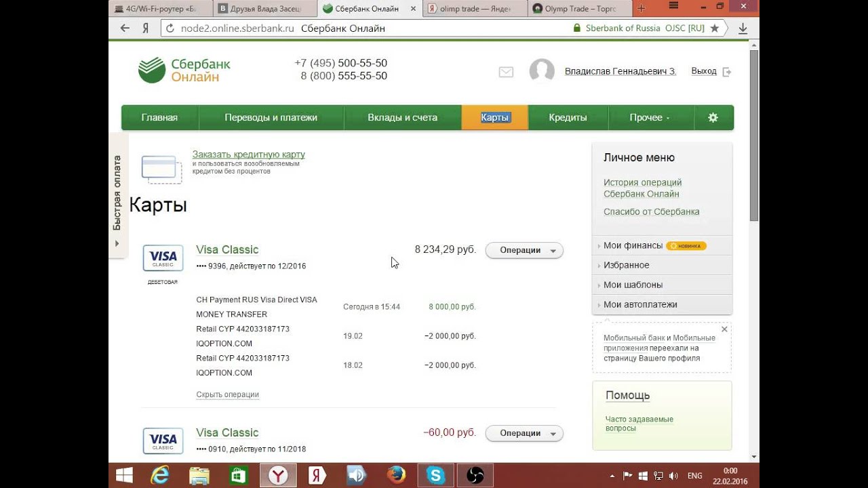Image resolution: width=868 pixels, height=488 pixels.
Task: Open the Windows Store taskbar icon
Action: point(238,476)
